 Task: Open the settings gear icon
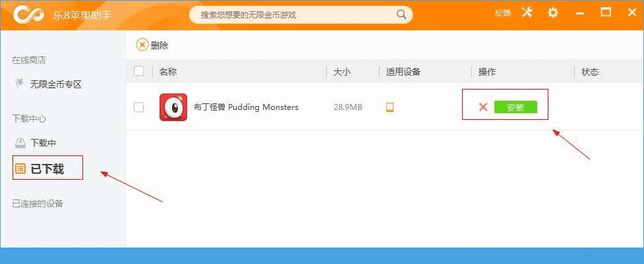point(553,13)
